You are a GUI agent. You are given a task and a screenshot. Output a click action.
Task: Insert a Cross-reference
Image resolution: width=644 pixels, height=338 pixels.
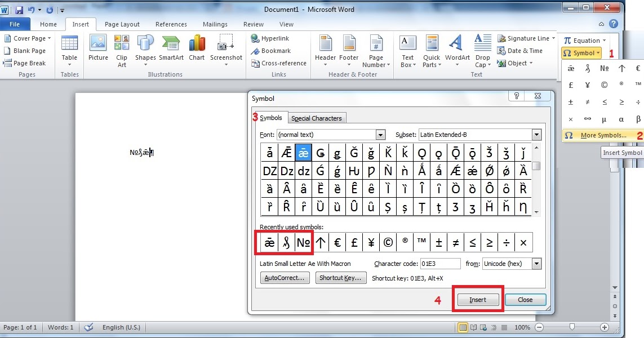coord(278,63)
